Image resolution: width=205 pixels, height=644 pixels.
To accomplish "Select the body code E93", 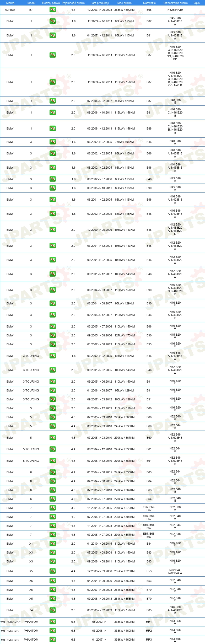I will click(149, 344).
